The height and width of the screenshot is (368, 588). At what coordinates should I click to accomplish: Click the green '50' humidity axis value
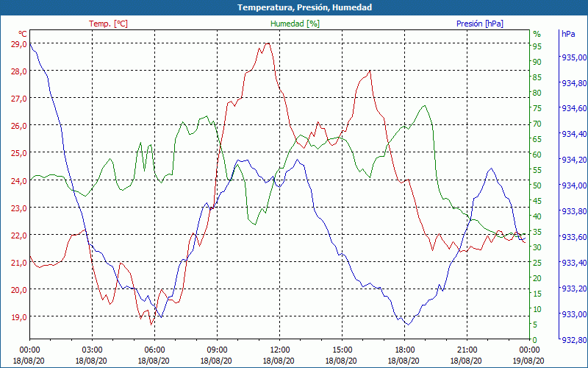pyautogui.click(x=537, y=185)
